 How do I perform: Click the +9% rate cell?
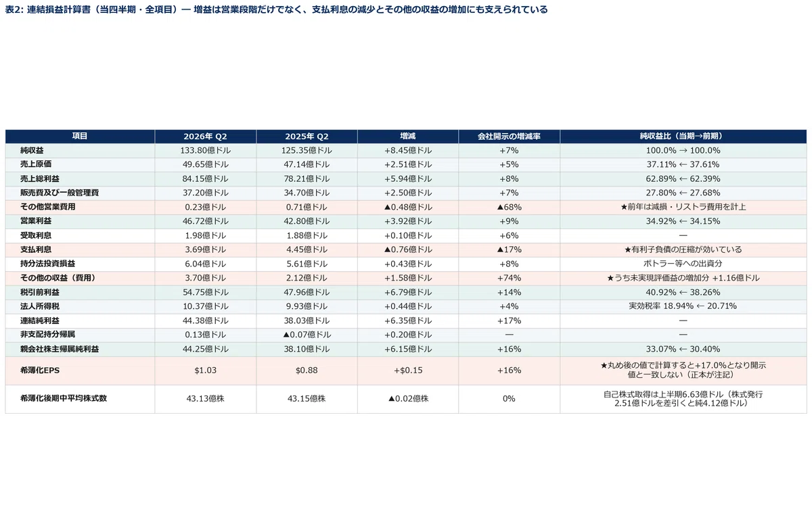pos(509,221)
